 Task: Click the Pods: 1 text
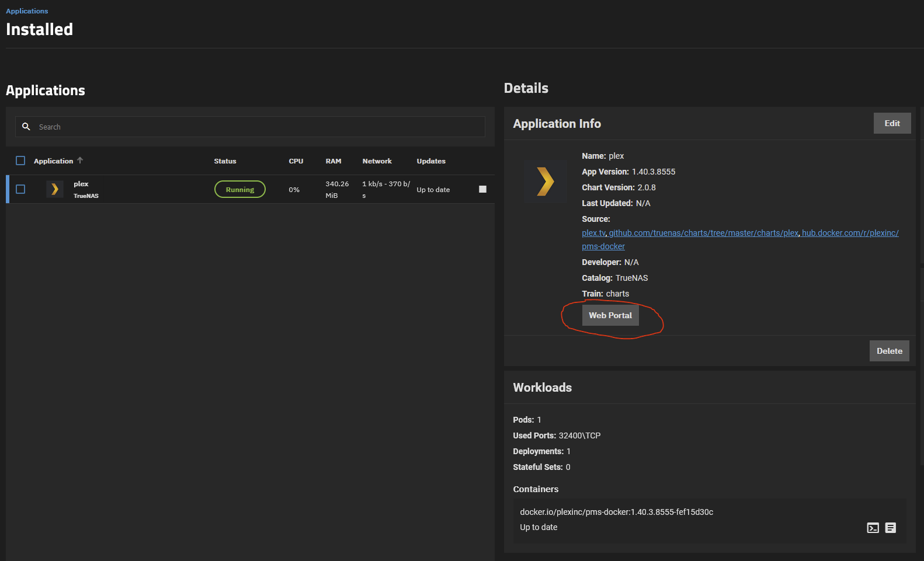tap(527, 420)
